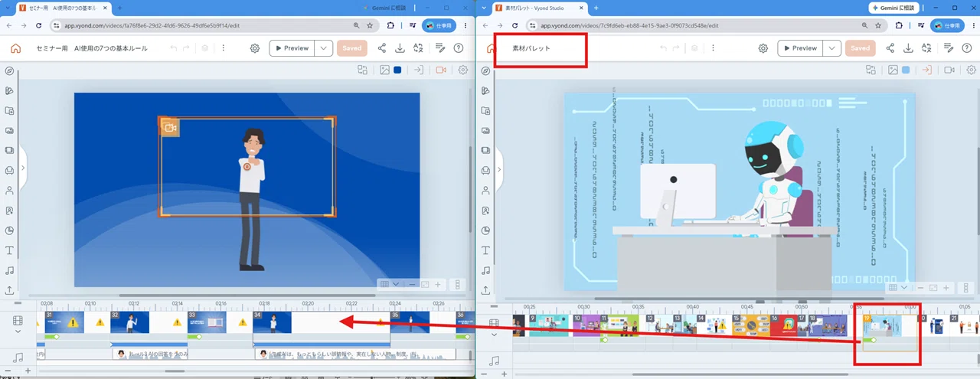
Task: Click audio track icon in left timeline
Action: [18, 356]
